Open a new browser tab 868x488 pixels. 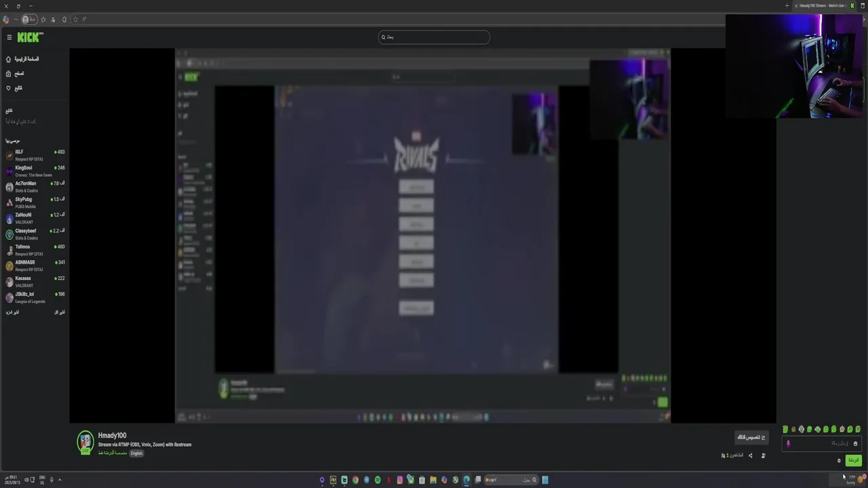pos(787,5)
